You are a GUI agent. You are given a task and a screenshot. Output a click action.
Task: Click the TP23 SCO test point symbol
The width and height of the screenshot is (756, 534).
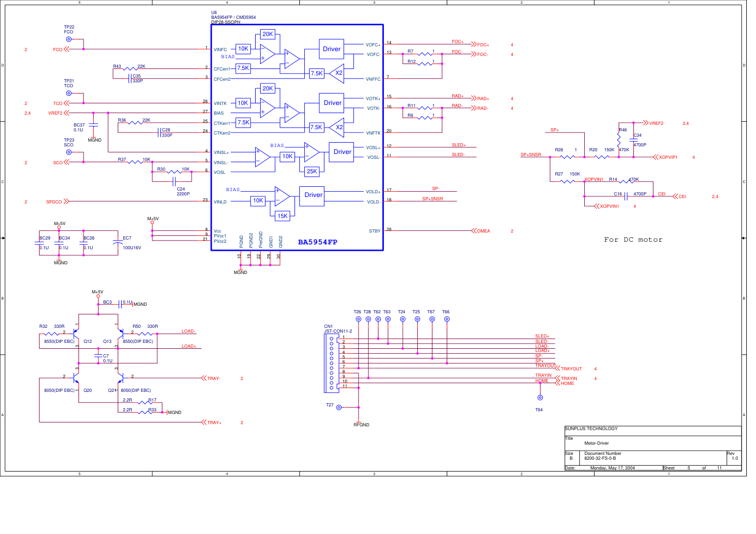[x=68, y=152]
